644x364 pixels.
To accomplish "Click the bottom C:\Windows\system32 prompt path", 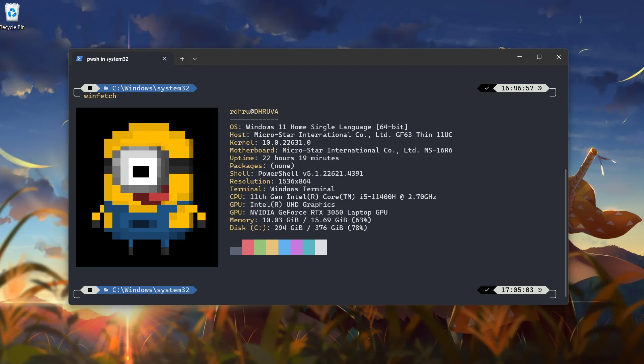I will click(x=151, y=290).
